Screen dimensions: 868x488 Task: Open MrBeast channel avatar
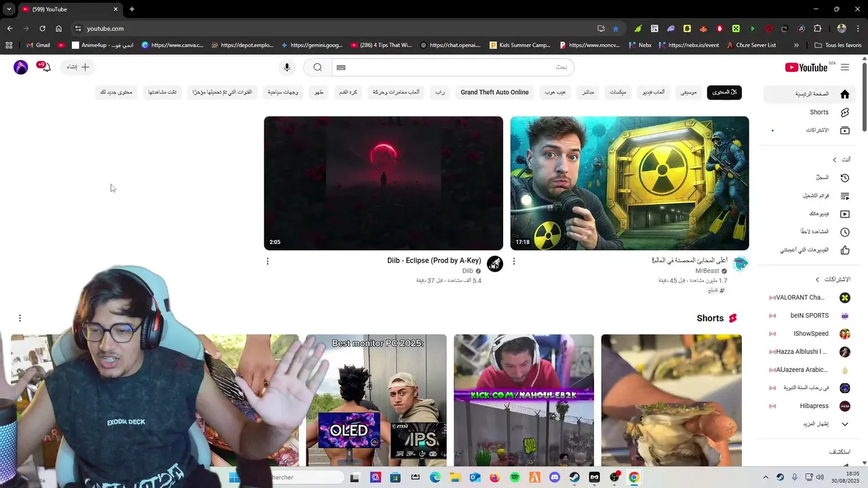[x=741, y=264]
